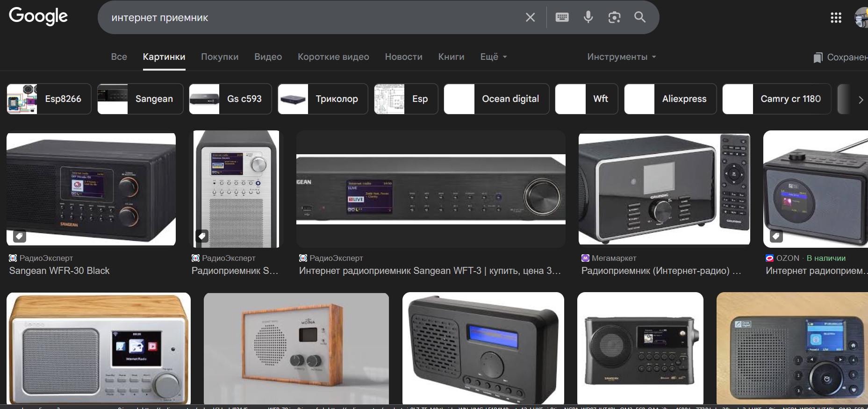
Task: Open 'Радиоприемник (Интернет-радио)' Мегамаркет link
Action: 661,271
